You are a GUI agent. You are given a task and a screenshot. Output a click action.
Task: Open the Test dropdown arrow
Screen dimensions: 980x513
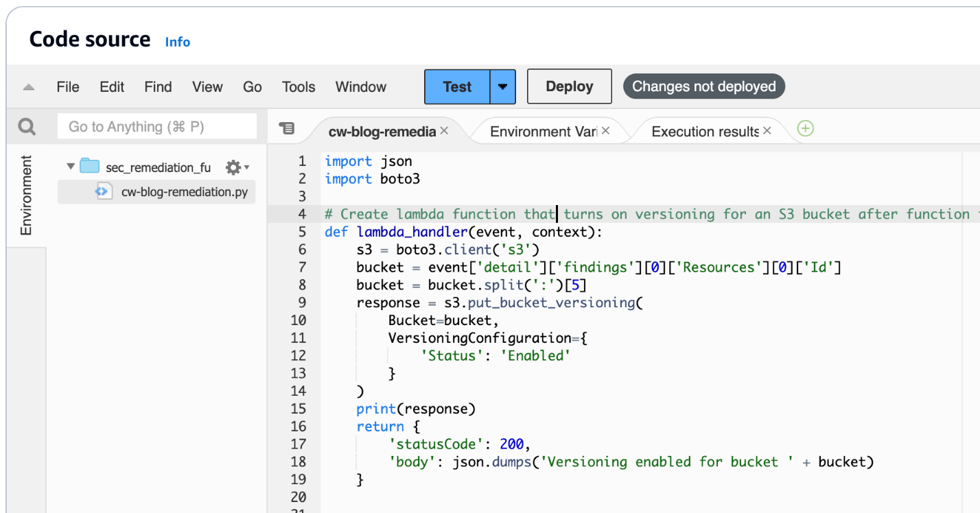[502, 86]
